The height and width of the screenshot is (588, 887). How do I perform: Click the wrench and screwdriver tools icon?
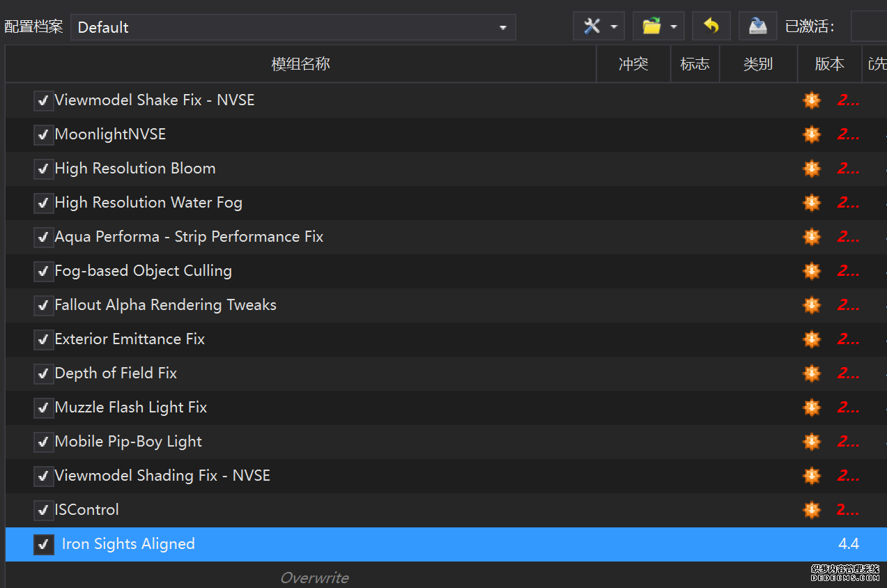tap(592, 26)
